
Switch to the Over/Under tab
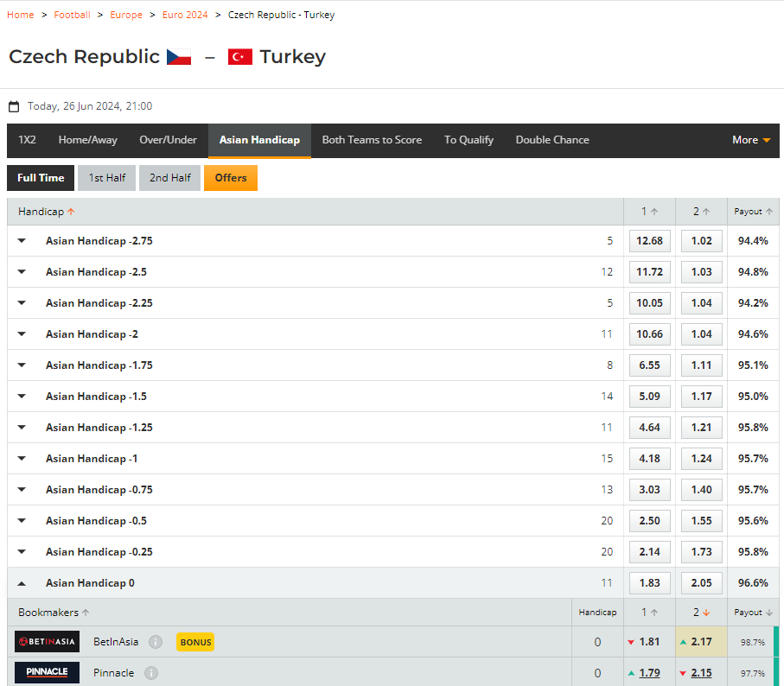point(168,141)
